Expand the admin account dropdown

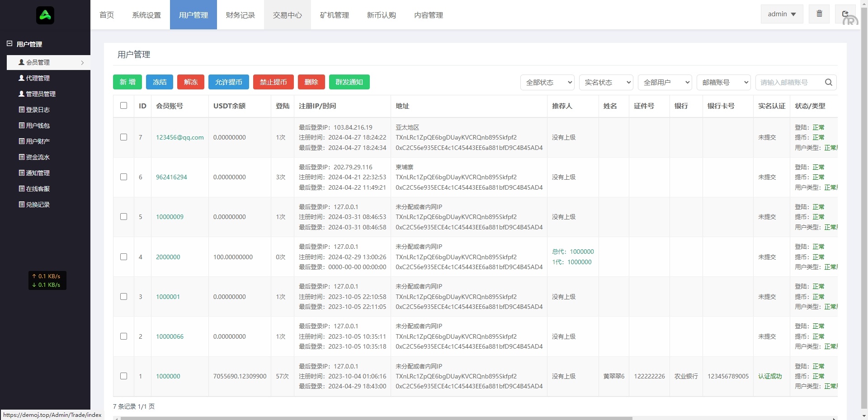click(781, 14)
